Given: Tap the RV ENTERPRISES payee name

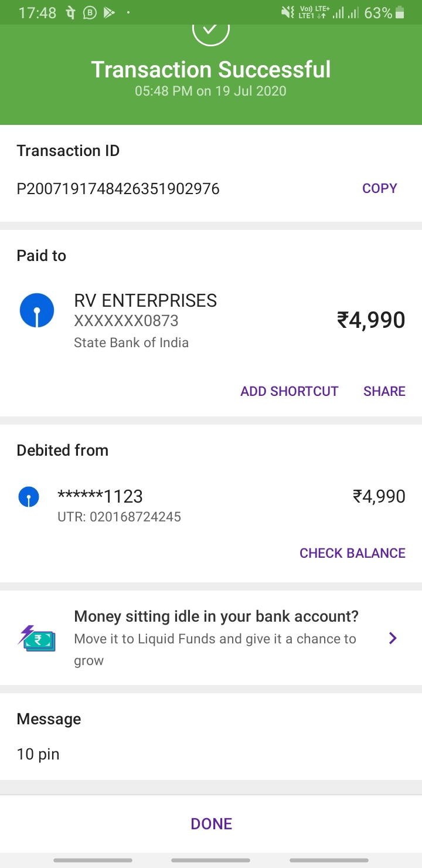Looking at the screenshot, I should point(145,301).
